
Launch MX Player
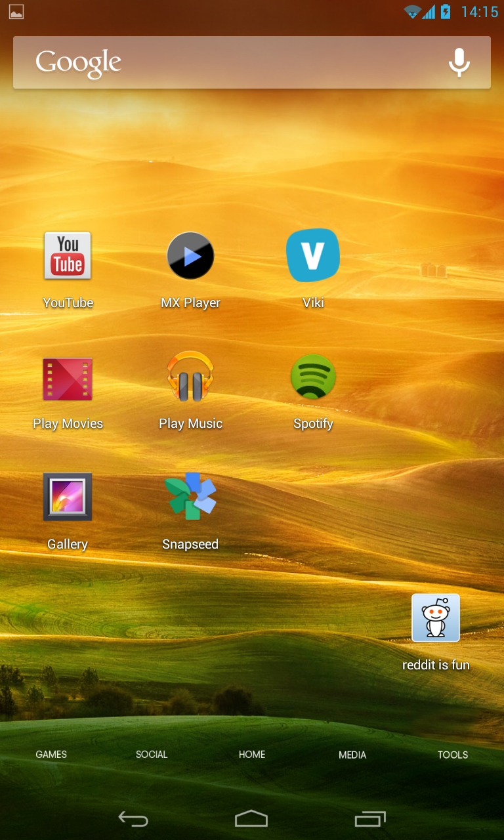tap(190, 256)
